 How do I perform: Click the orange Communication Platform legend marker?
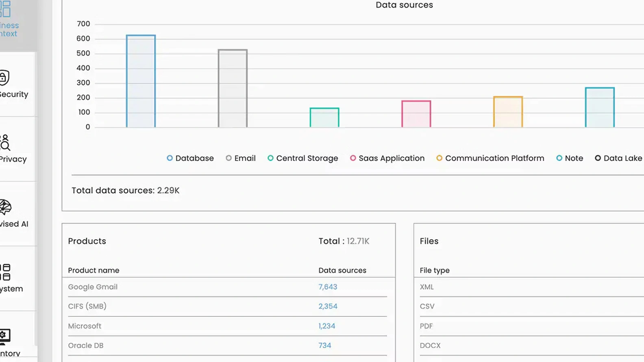click(439, 158)
